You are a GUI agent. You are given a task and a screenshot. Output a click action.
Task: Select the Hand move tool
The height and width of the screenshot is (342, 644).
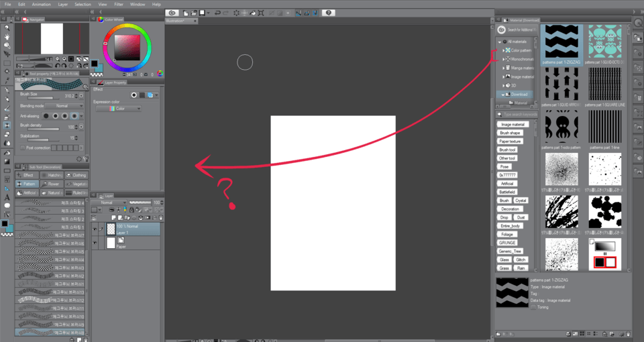[7, 37]
